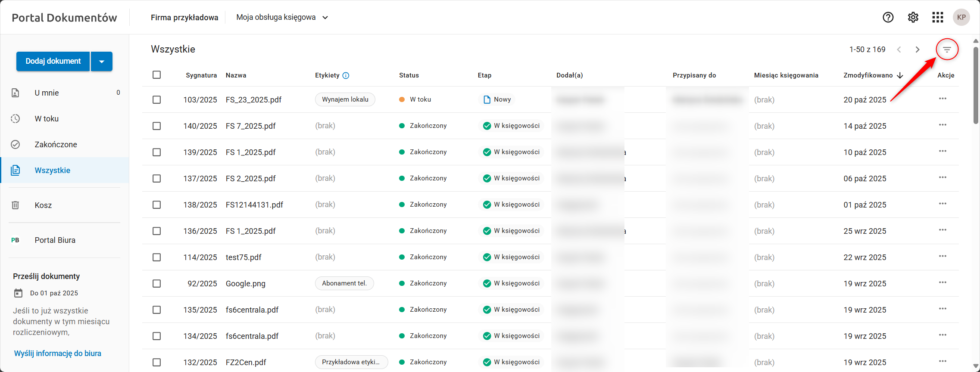Viewport: 980px width, 372px height.
Task: Open the help question mark icon
Action: click(888, 17)
